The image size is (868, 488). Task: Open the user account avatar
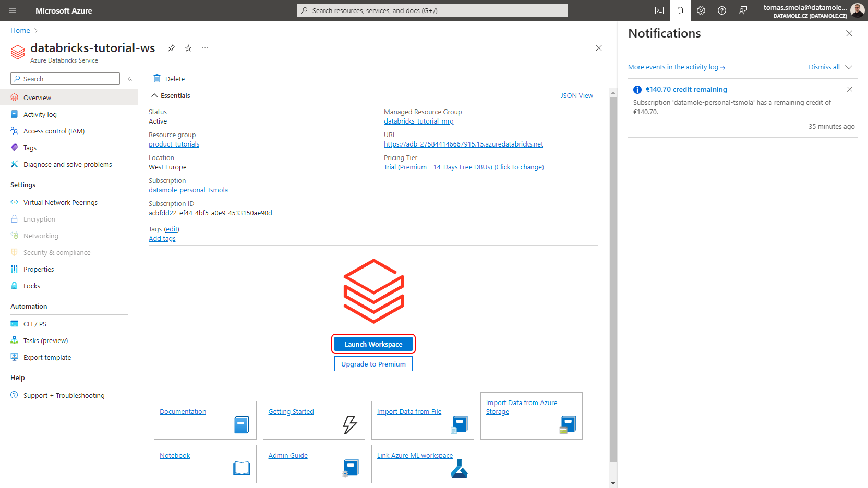click(x=857, y=10)
